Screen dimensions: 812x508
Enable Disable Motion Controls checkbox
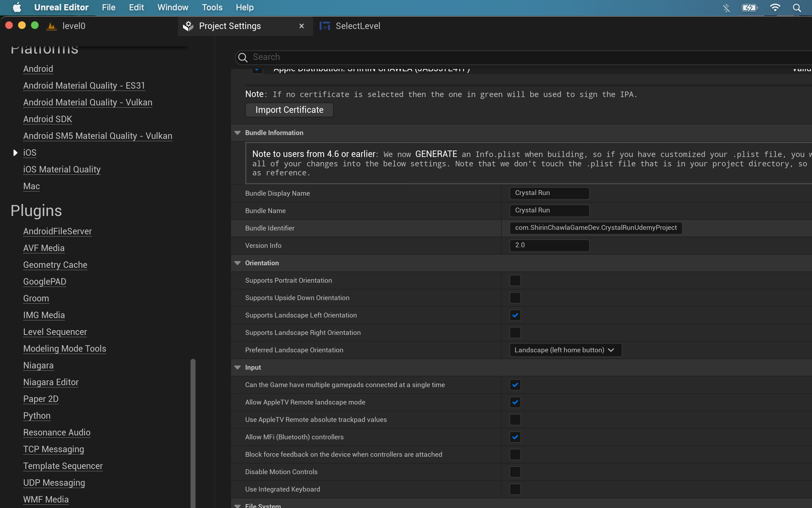[515, 472]
